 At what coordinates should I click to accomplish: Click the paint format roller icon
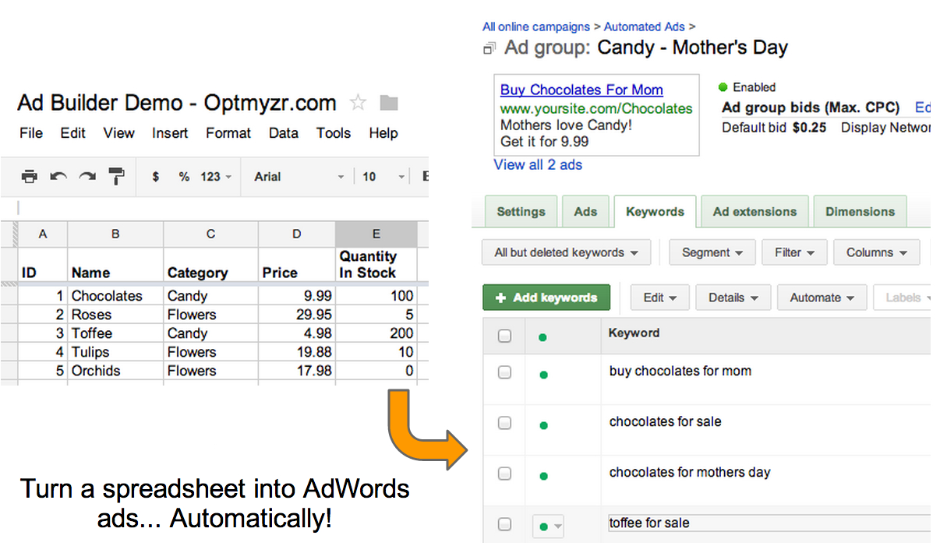pos(116,177)
